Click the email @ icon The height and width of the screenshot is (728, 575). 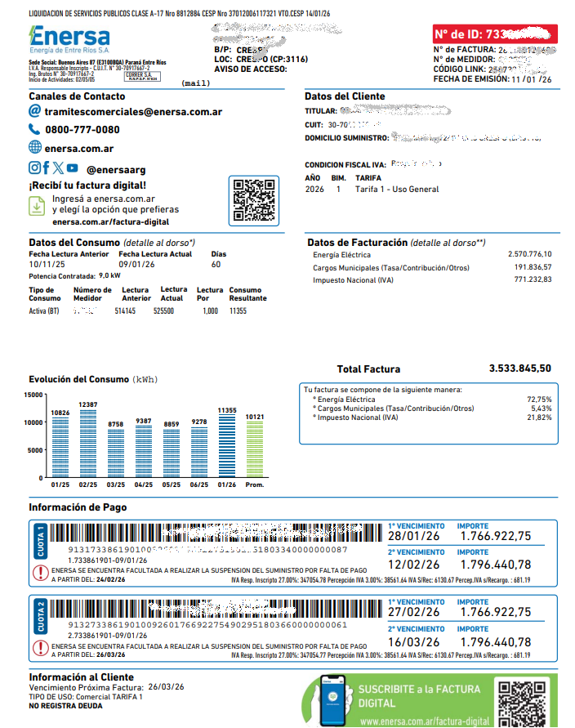click(35, 111)
